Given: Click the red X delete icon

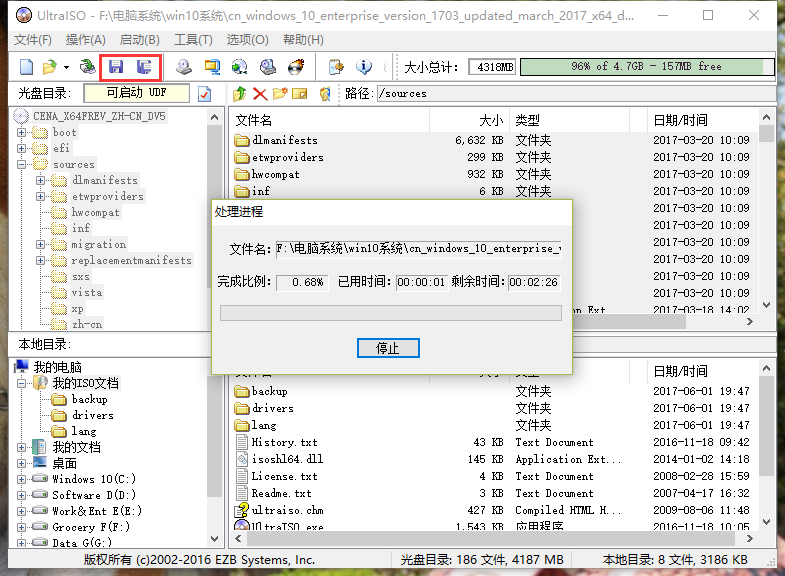Looking at the screenshot, I should coord(260,94).
